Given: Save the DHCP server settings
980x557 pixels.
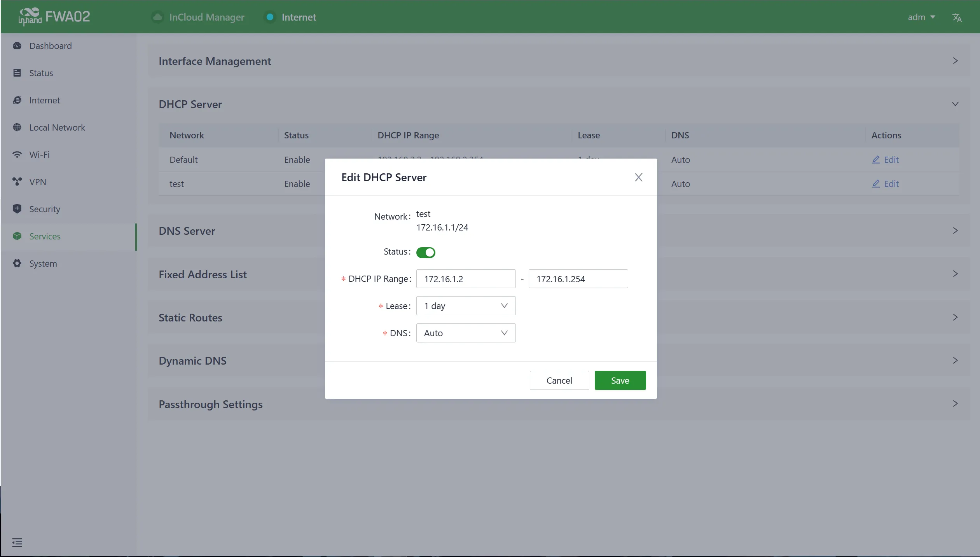Looking at the screenshot, I should pos(620,381).
